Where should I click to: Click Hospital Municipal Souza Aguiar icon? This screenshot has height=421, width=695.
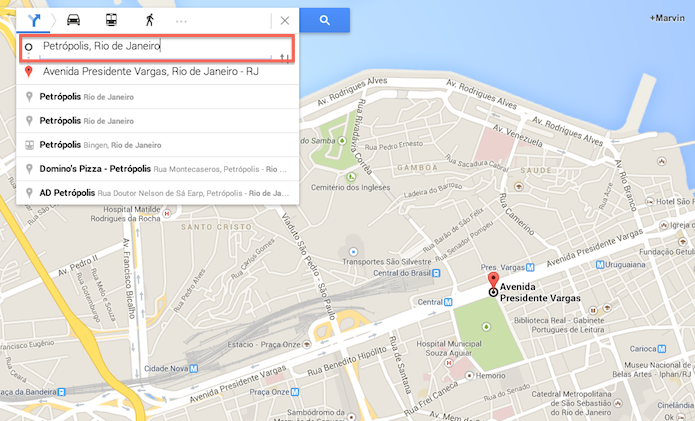tap(449, 363)
